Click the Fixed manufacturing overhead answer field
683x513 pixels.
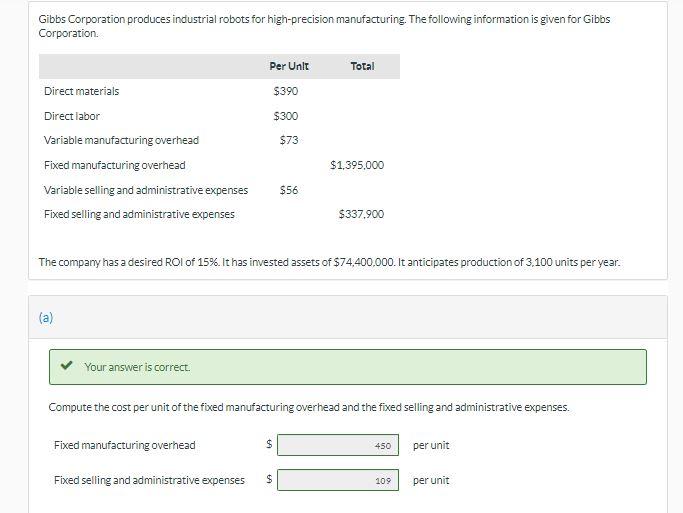pos(338,445)
